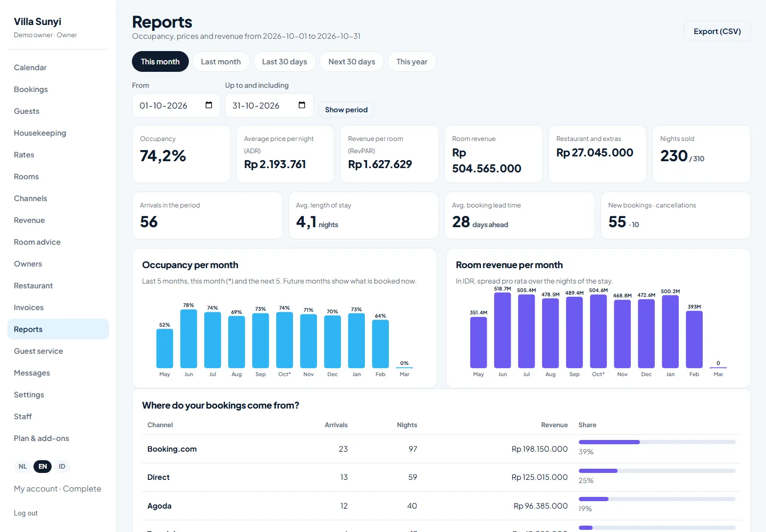Go to Revenue in the sidebar
Viewport: 766px width, 532px height.
[x=59, y=220]
